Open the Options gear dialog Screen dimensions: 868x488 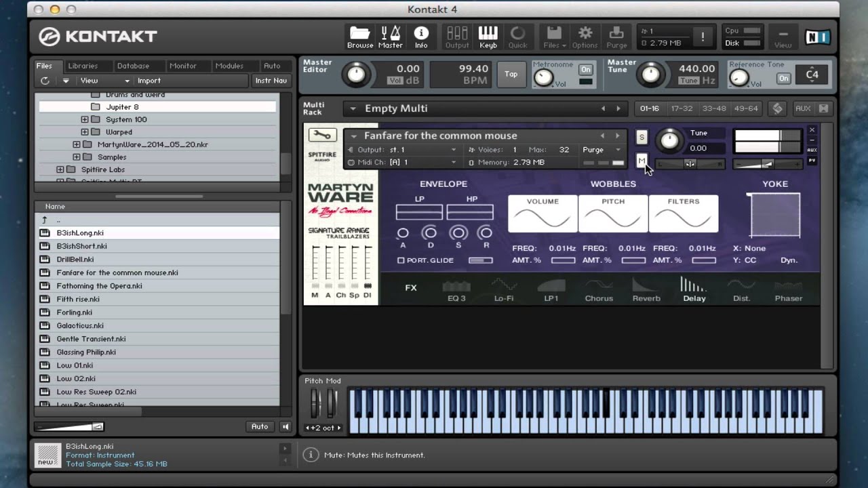[585, 37]
